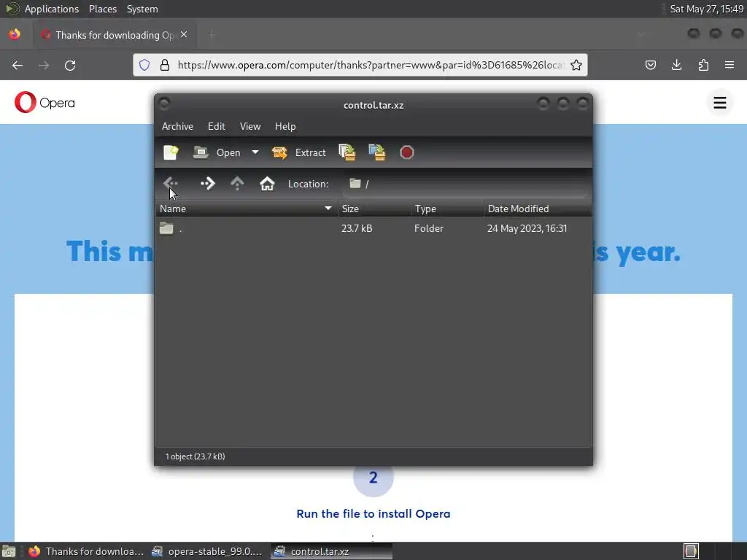
Task: Extract files using the Extract button
Action: click(x=299, y=152)
